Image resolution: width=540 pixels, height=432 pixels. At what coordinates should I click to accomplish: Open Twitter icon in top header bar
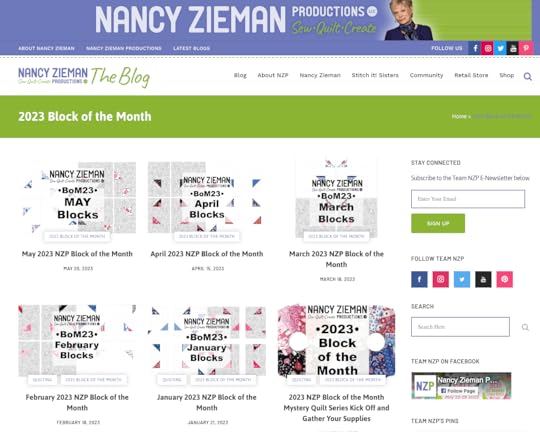(x=500, y=48)
